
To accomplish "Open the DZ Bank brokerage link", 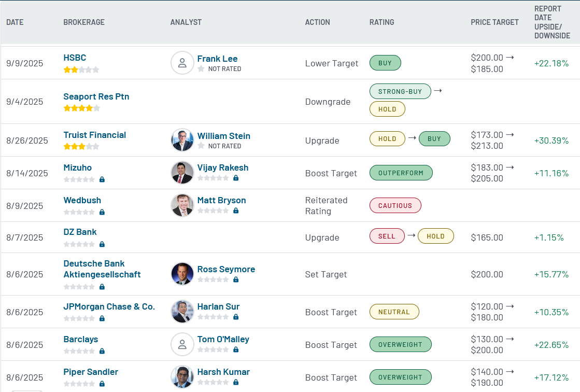I will (80, 232).
